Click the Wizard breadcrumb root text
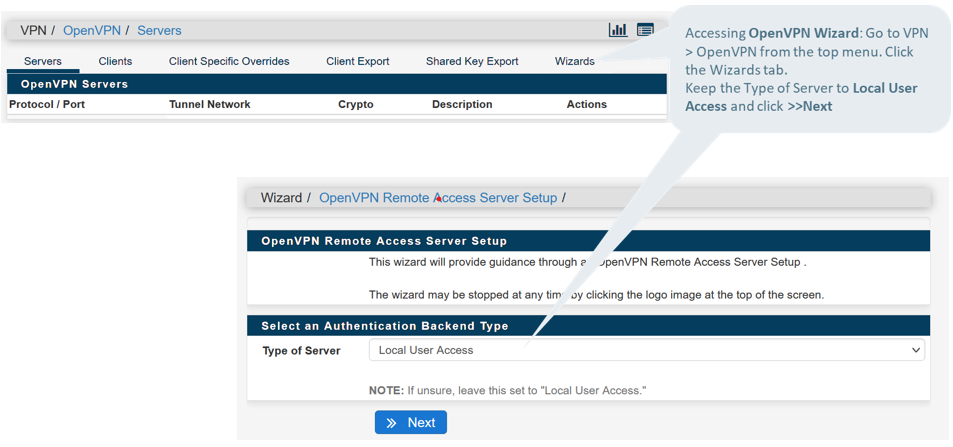 pyautogui.click(x=281, y=198)
